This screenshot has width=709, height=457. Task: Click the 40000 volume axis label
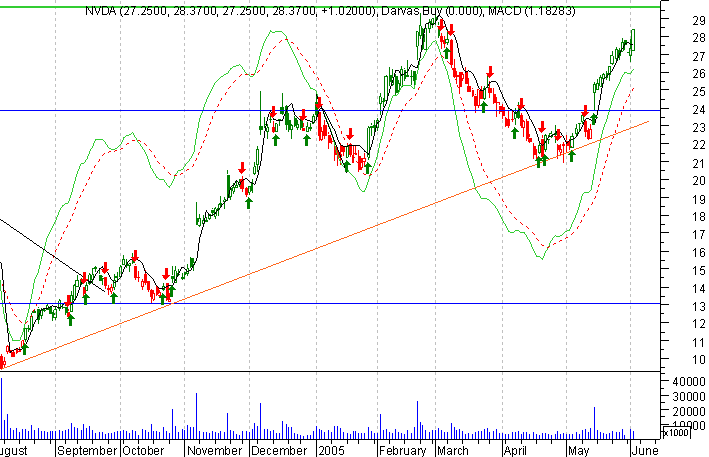(689, 382)
